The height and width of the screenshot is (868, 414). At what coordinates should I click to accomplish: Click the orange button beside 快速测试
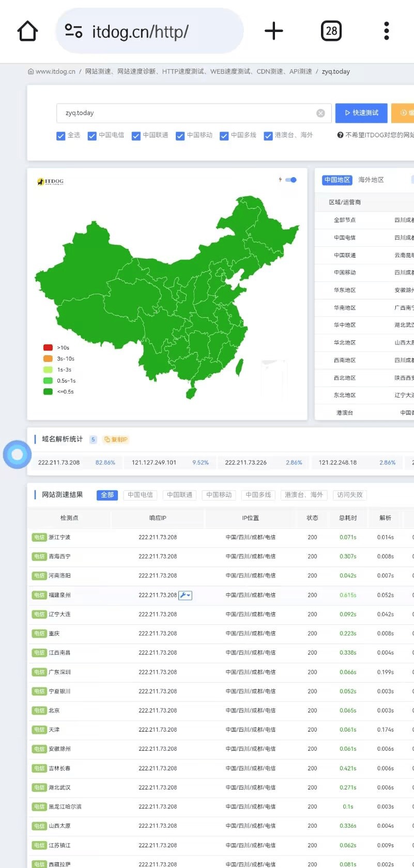point(403,113)
